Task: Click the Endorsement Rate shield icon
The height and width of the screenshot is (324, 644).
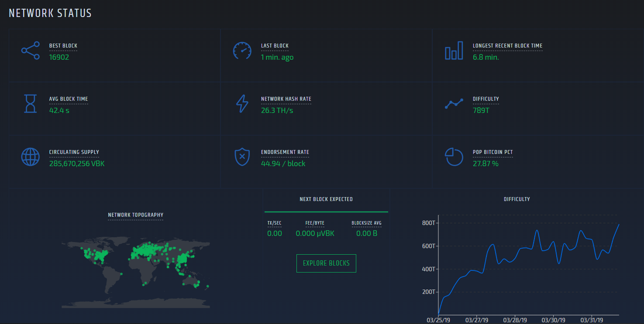Action: pos(242,157)
